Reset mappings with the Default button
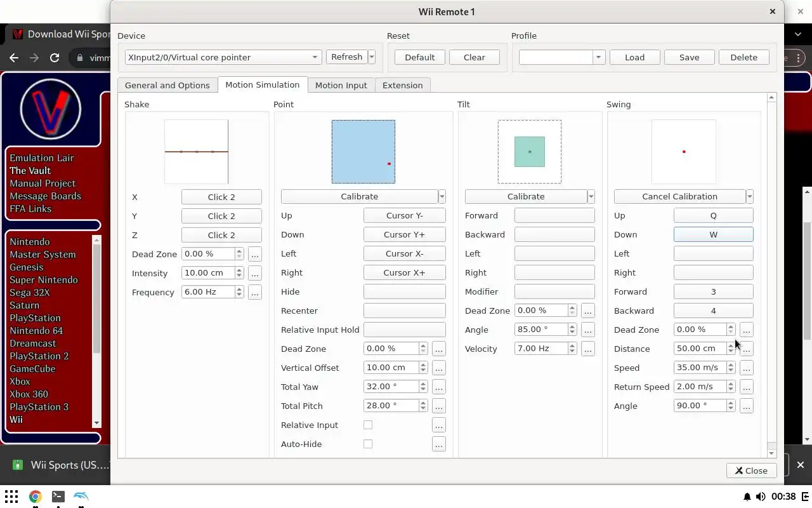This screenshot has width=812, height=508. coord(420,57)
